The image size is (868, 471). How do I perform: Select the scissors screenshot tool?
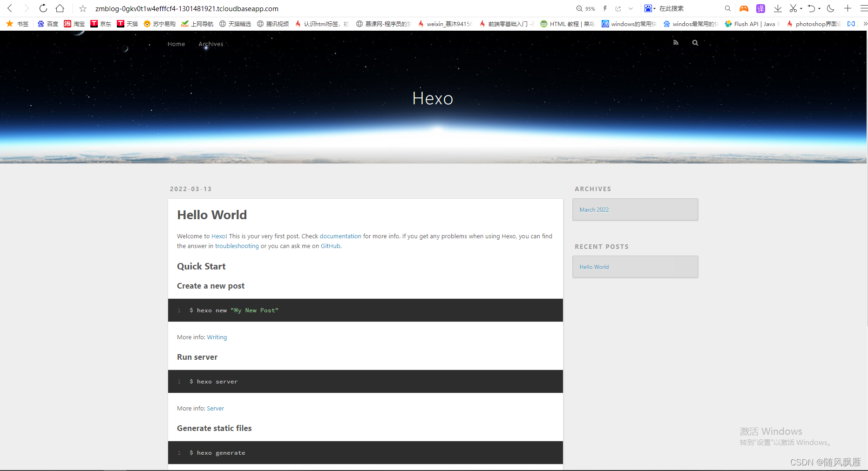(793, 8)
